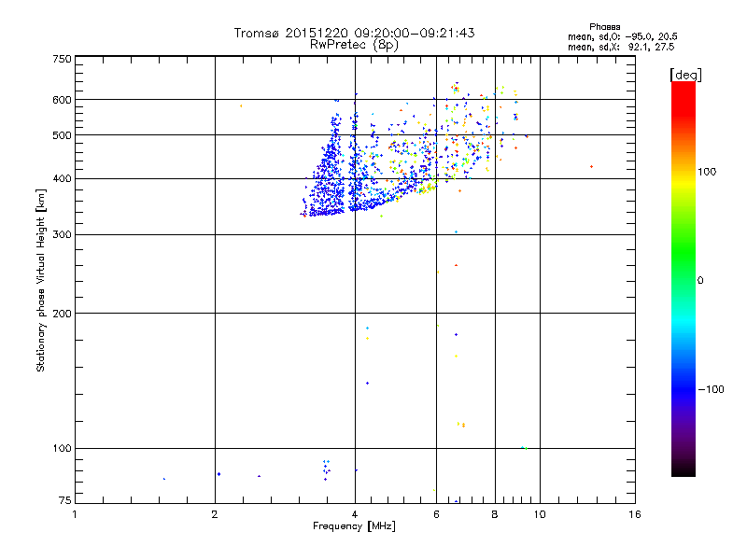Click the y-axis tick label "750"

[62, 59]
